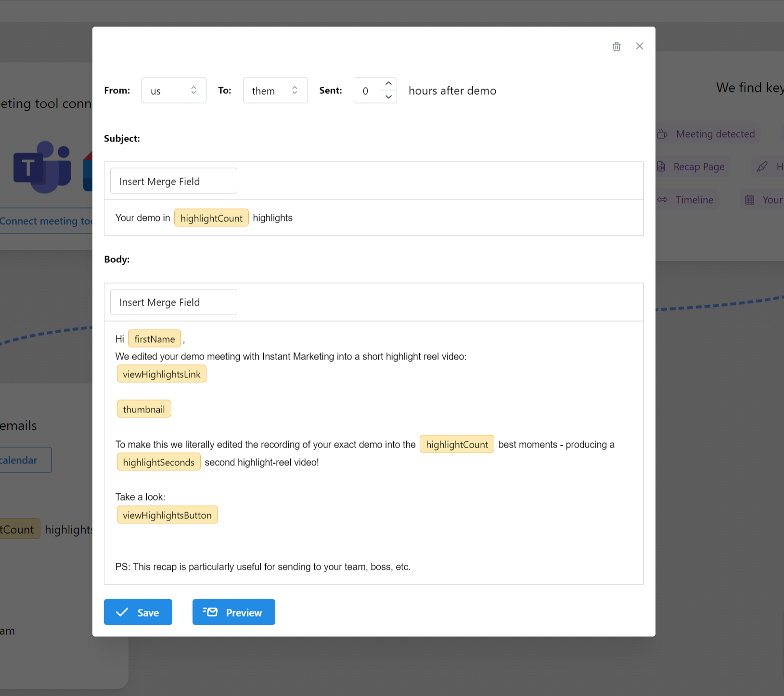This screenshot has height=696, width=784.
Task: Increment the hours after demo value
Action: (388, 83)
